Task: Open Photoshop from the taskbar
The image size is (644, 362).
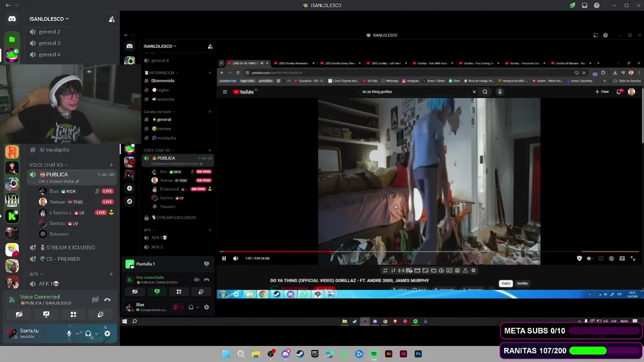Action: [418, 354]
